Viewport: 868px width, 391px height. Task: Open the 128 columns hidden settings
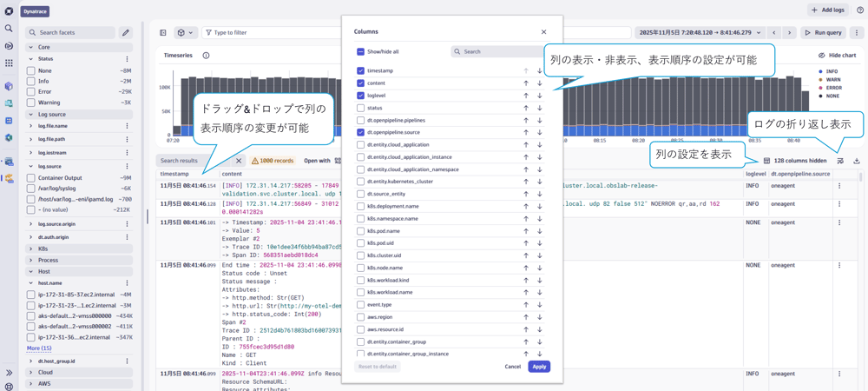[795, 161]
